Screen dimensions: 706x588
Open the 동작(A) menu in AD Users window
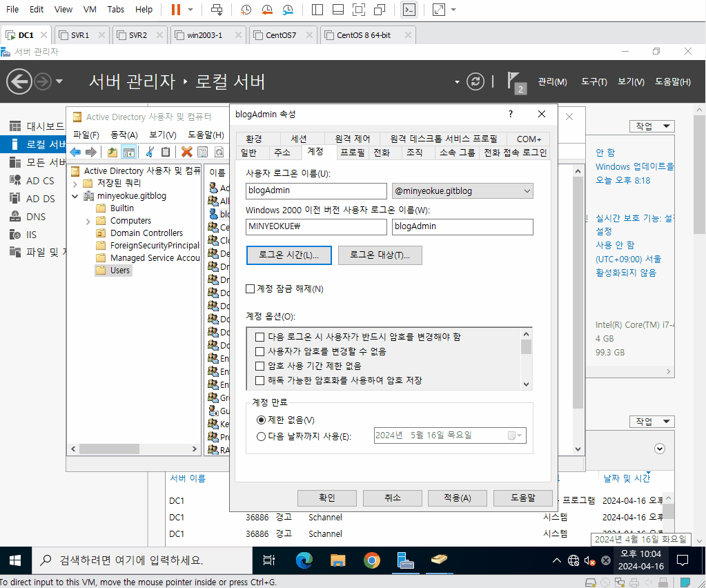tap(124, 135)
